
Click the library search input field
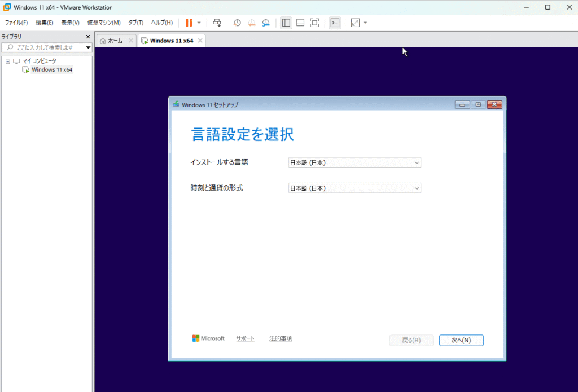(x=45, y=47)
